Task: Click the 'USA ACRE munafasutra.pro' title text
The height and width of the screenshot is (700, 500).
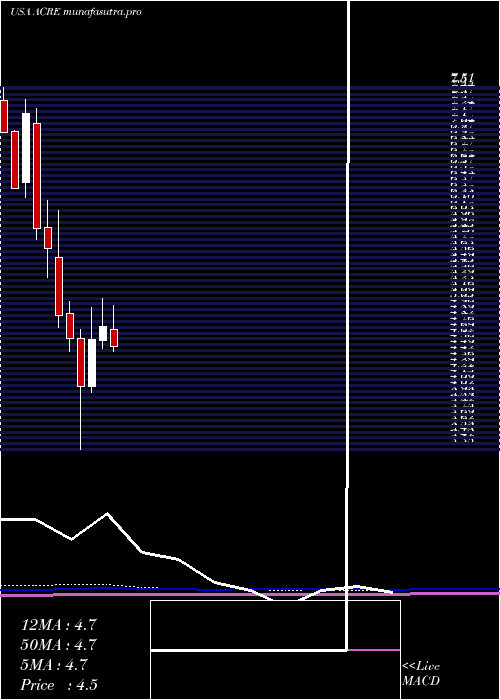Action: tap(76, 12)
